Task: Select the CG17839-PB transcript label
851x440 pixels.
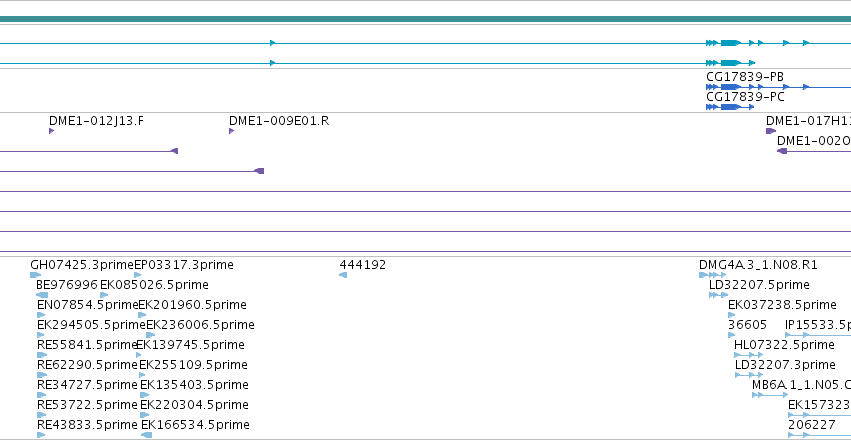Action: tap(745, 77)
